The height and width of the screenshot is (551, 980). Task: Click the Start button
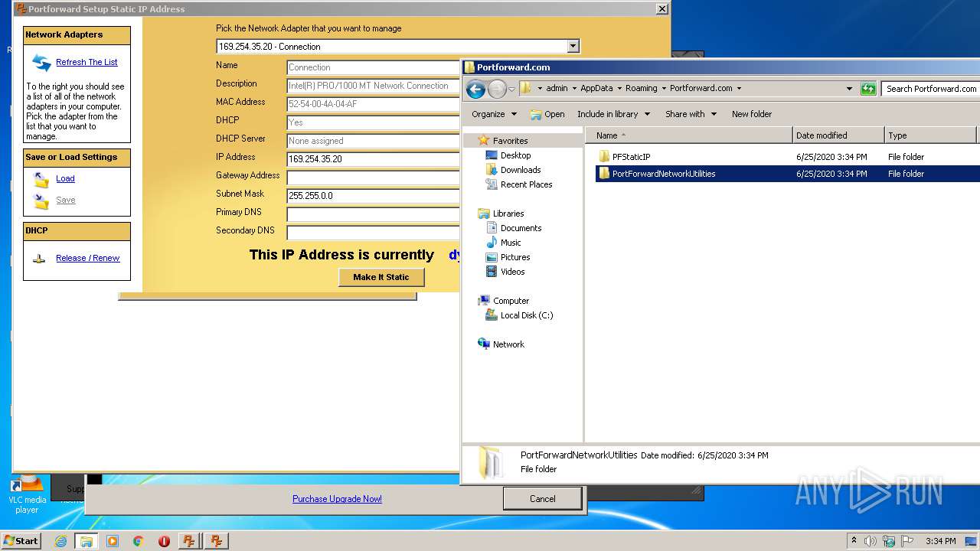point(21,541)
